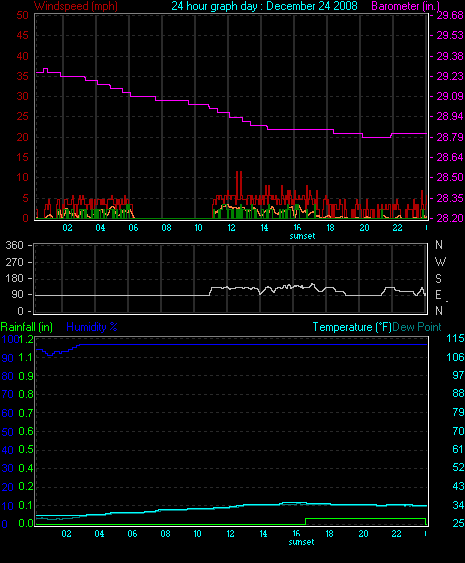Select barometer axis value 28.20

(x=450, y=218)
